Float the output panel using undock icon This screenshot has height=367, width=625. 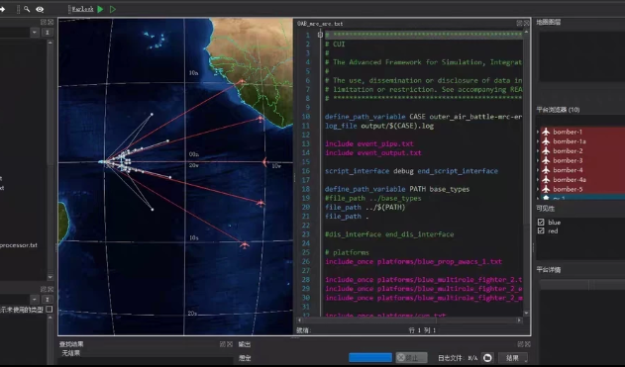520,344
